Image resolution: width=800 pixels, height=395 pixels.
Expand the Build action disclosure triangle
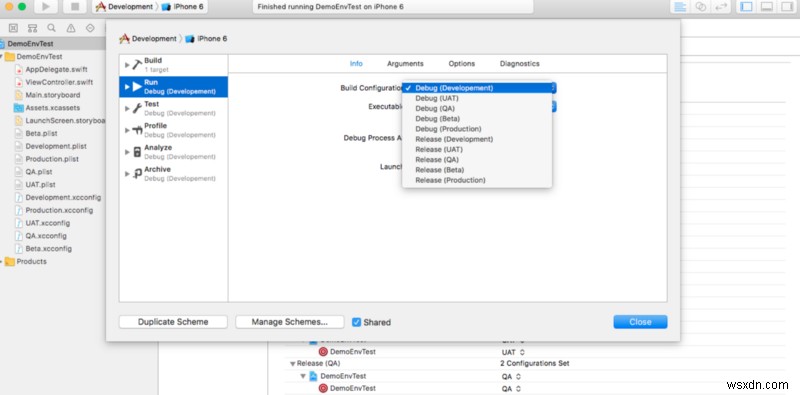[127, 65]
